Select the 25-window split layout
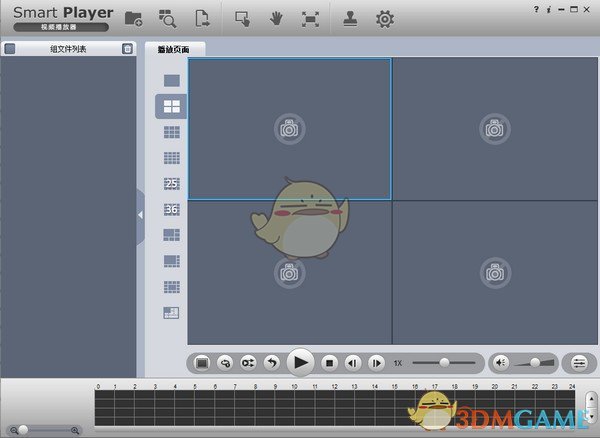This screenshot has height=438, width=600. pos(171,183)
